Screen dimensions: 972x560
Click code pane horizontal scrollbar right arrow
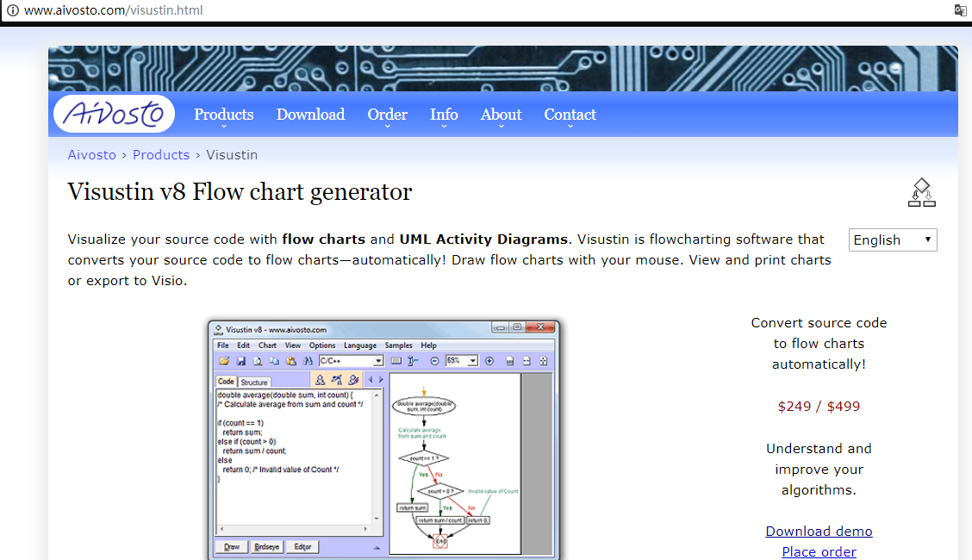click(x=365, y=530)
